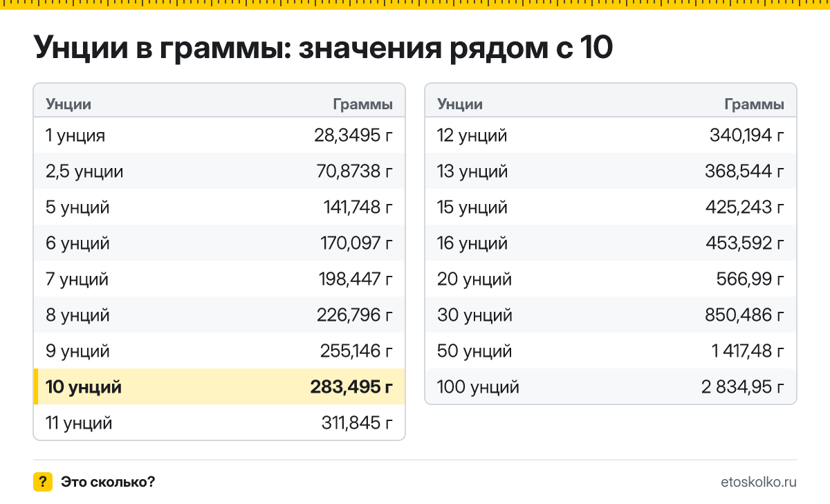Select the '1 унция' cell
This screenshot has width=830, height=504.
75,135
